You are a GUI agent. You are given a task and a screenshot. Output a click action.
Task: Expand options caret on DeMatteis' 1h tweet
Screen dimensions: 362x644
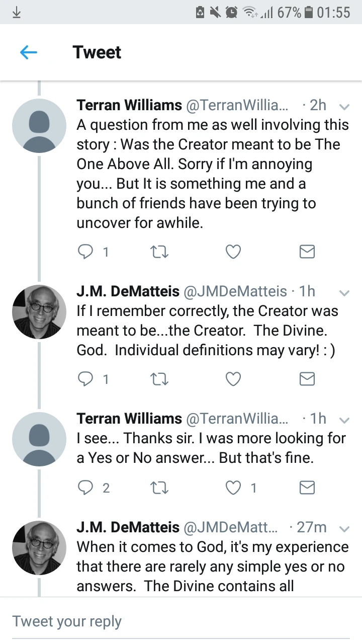point(344,292)
